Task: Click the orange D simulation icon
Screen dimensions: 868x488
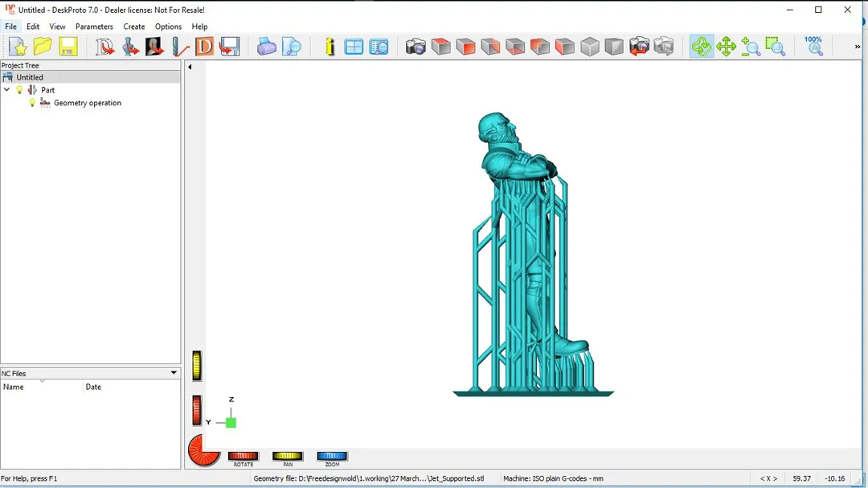Action: [204, 47]
